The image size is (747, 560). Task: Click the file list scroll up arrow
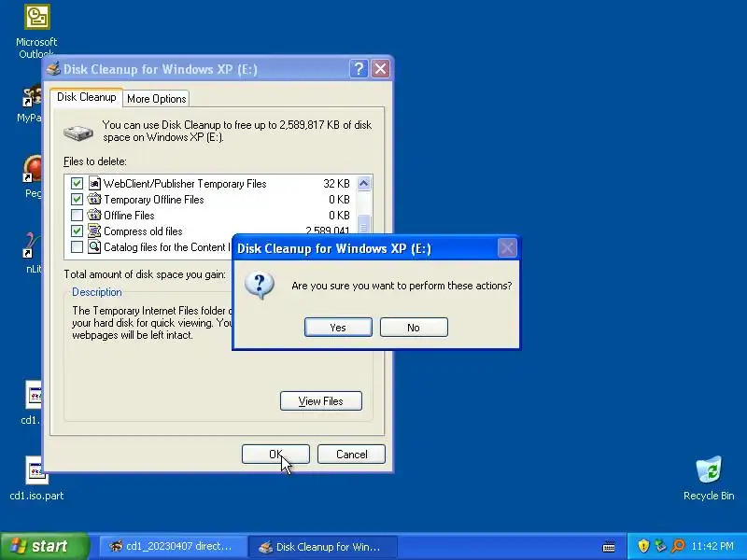tap(363, 183)
